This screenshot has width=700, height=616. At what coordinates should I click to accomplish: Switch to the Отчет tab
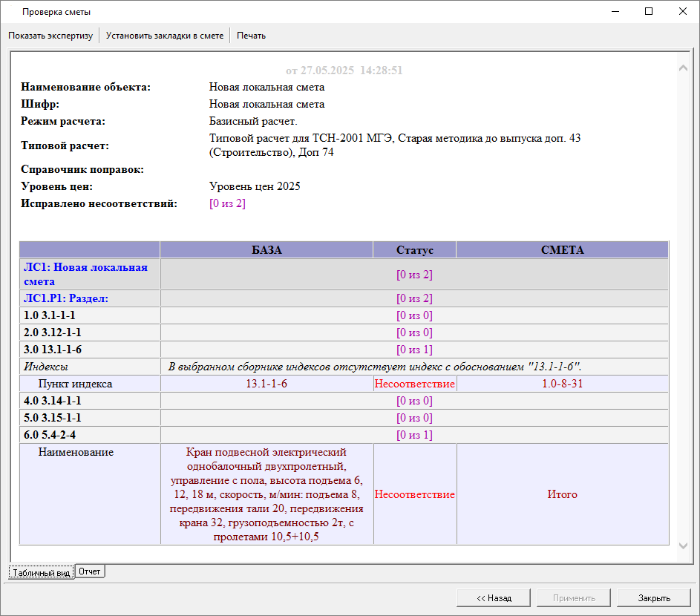[90, 571]
